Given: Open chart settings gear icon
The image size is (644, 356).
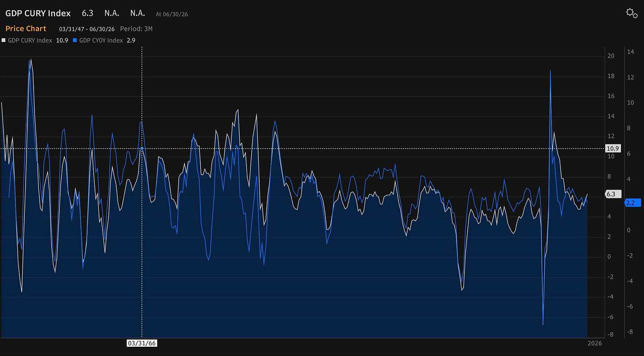Looking at the screenshot, I should pos(631,13).
